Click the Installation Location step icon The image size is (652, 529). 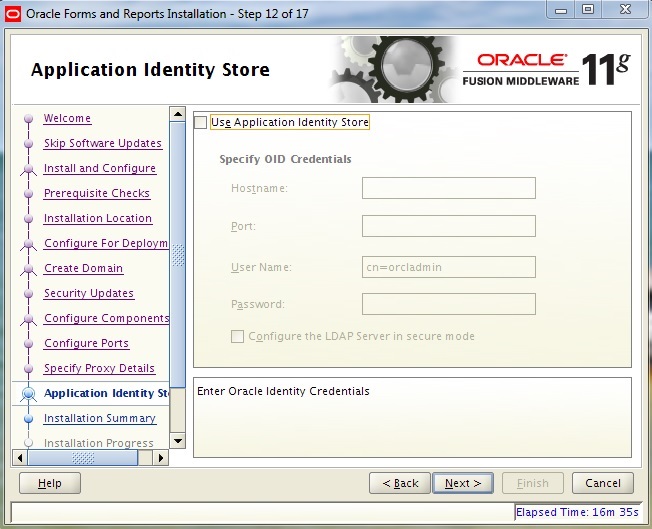pyautogui.click(x=27, y=219)
